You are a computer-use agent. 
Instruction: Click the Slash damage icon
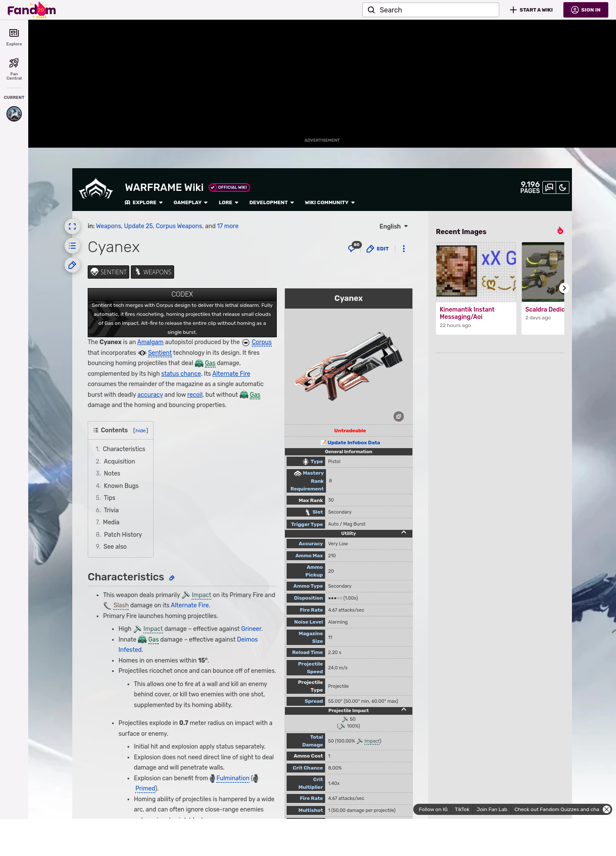click(107, 606)
